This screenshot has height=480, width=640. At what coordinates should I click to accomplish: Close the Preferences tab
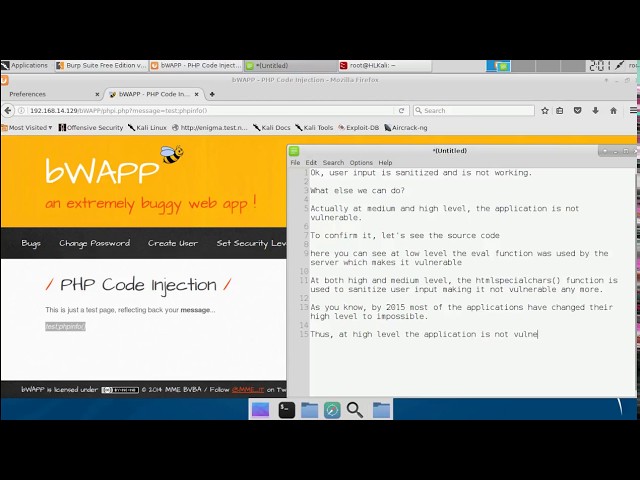97,94
